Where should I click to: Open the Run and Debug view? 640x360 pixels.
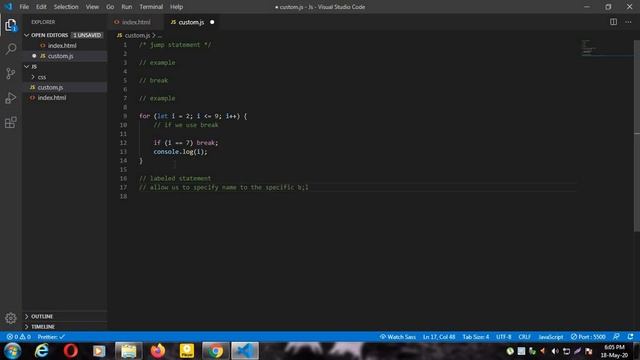click(11, 98)
